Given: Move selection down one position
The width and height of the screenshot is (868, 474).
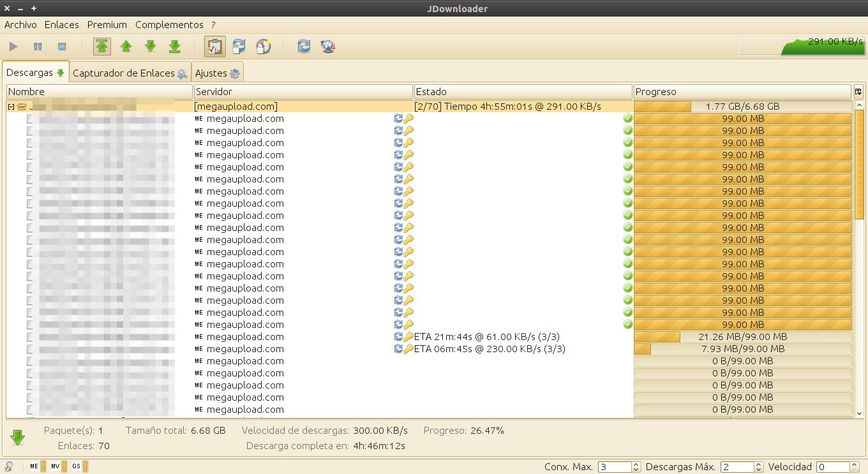Looking at the screenshot, I should [151, 47].
